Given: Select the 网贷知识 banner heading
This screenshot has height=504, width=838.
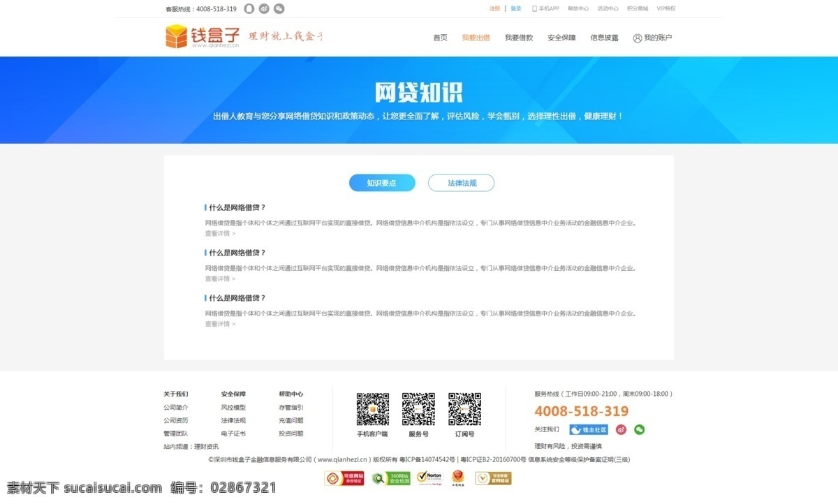Looking at the screenshot, I should coord(419,93).
